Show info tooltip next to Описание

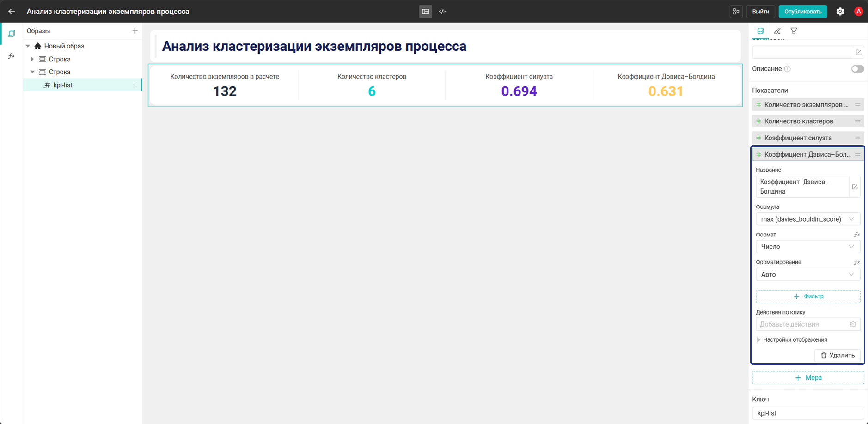pos(788,69)
